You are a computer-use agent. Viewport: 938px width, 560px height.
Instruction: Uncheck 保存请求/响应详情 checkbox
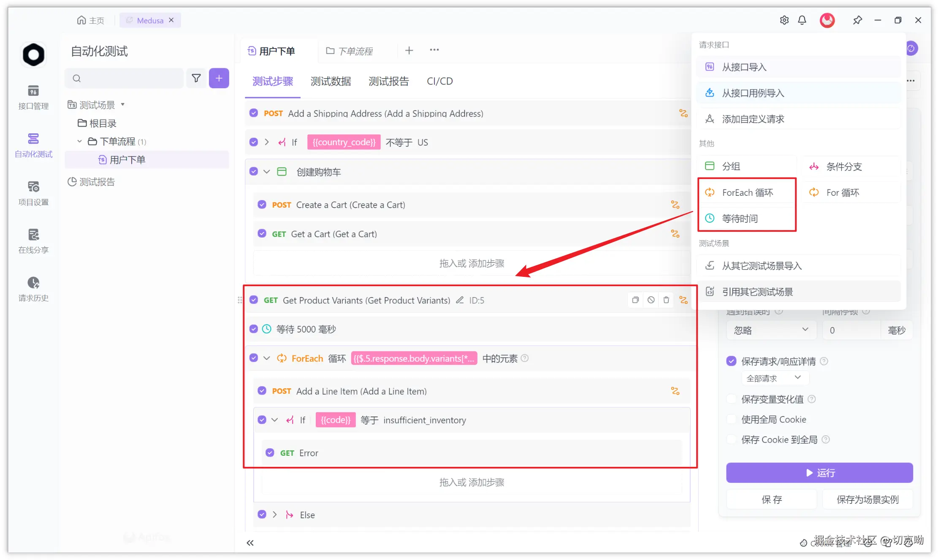coord(732,361)
